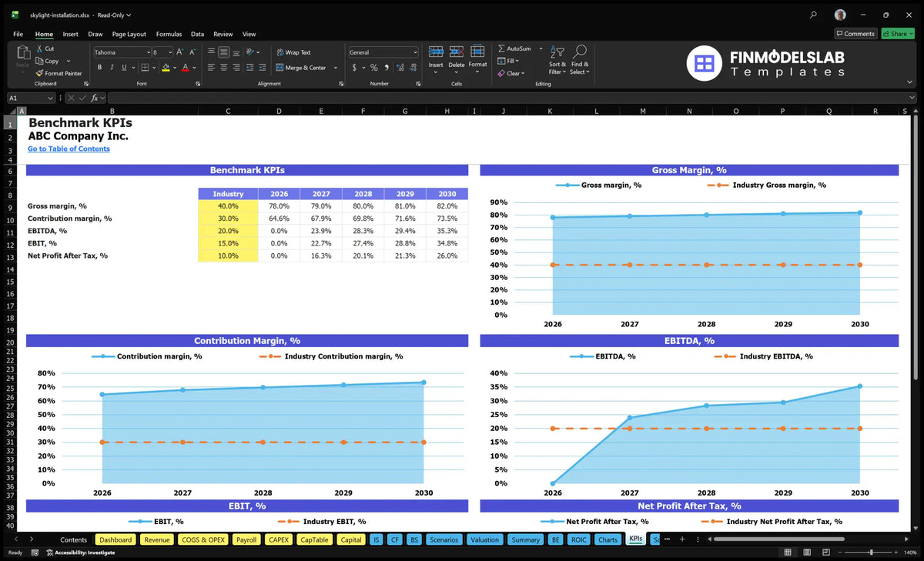This screenshot has width=924, height=561.
Task: Toggle Wrap Text
Action: [x=293, y=52]
